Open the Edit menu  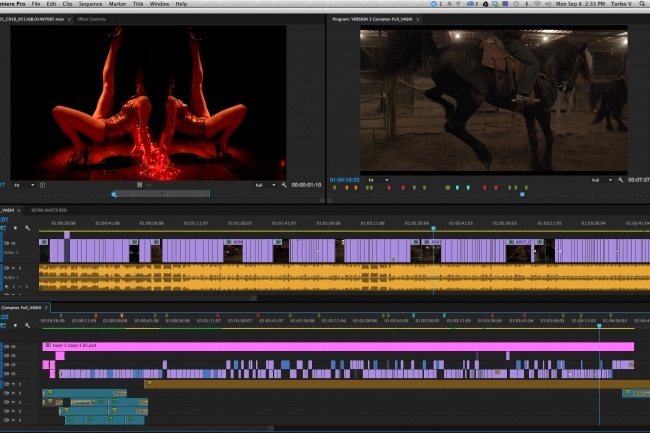click(51, 4)
